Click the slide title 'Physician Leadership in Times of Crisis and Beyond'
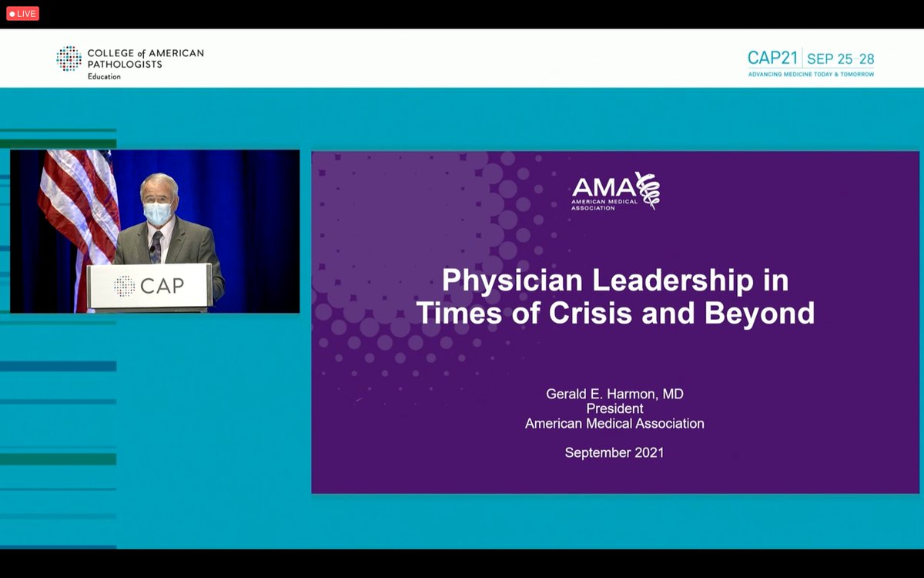 615,297
